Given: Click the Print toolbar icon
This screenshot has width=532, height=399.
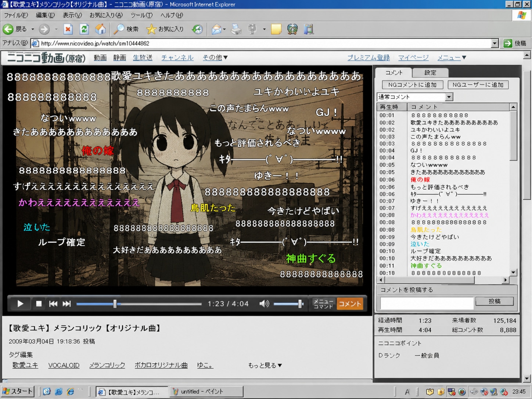Looking at the screenshot, I should click(x=236, y=29).
